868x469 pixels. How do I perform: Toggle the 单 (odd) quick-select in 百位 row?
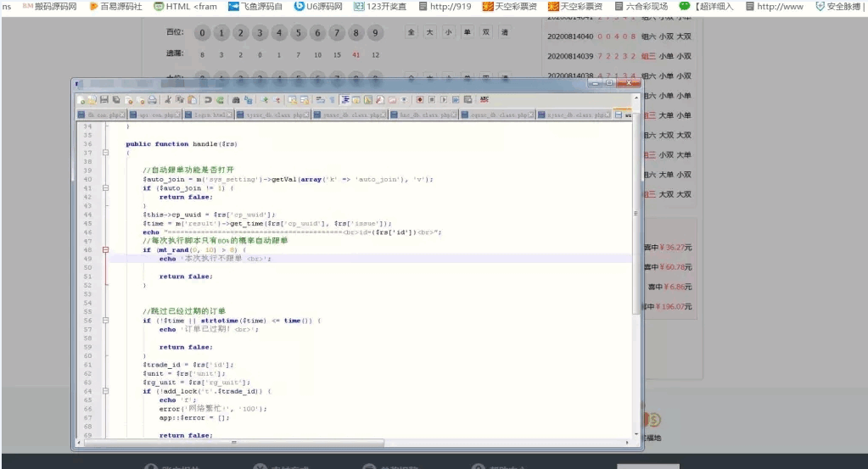pos(468,32)
